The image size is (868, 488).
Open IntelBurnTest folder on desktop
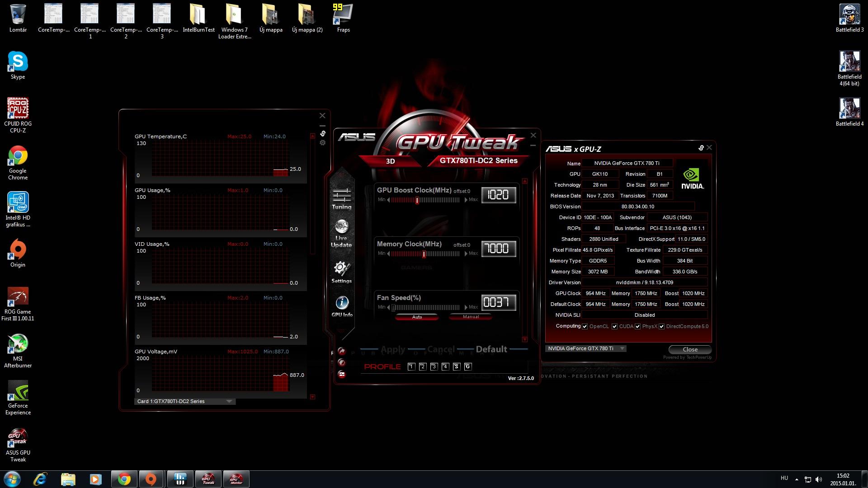coord(198,18)
